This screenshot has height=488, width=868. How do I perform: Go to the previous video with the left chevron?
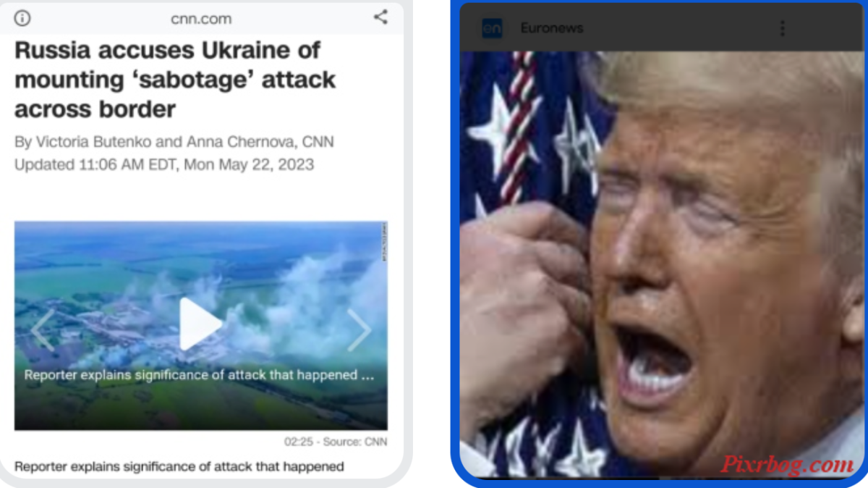[x=42, y=329]
